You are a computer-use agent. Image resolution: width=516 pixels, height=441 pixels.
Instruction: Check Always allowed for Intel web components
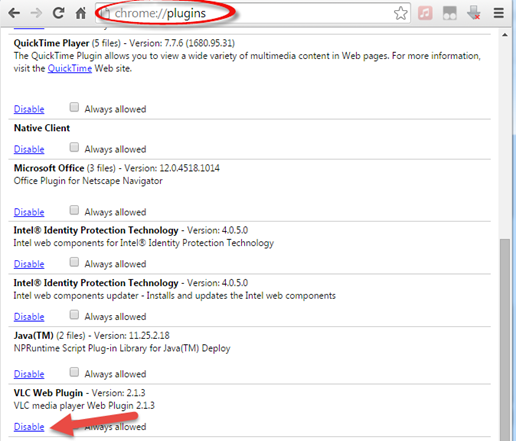tap(74, 262)
